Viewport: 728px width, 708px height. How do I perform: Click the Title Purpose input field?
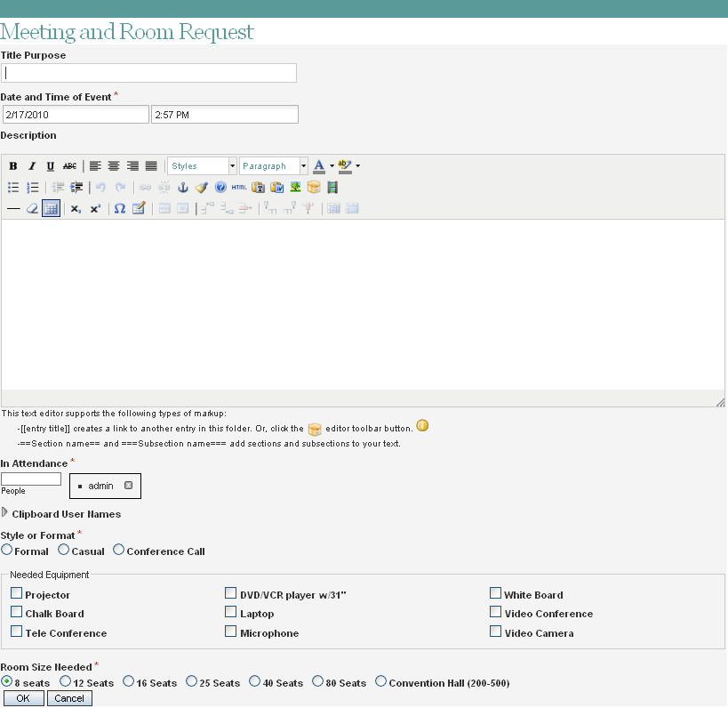(x=148, y=72)
